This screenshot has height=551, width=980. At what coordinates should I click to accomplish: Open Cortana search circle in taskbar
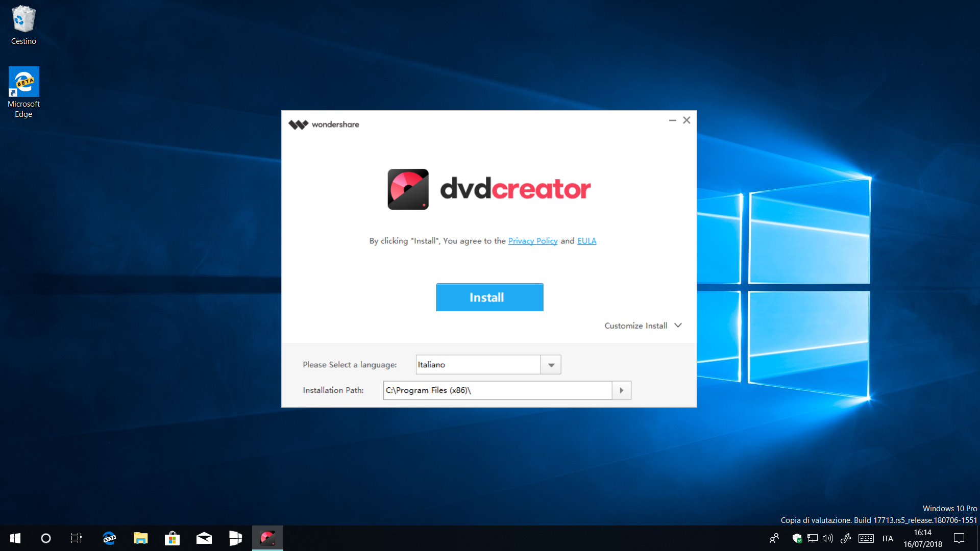click(46, 538)
